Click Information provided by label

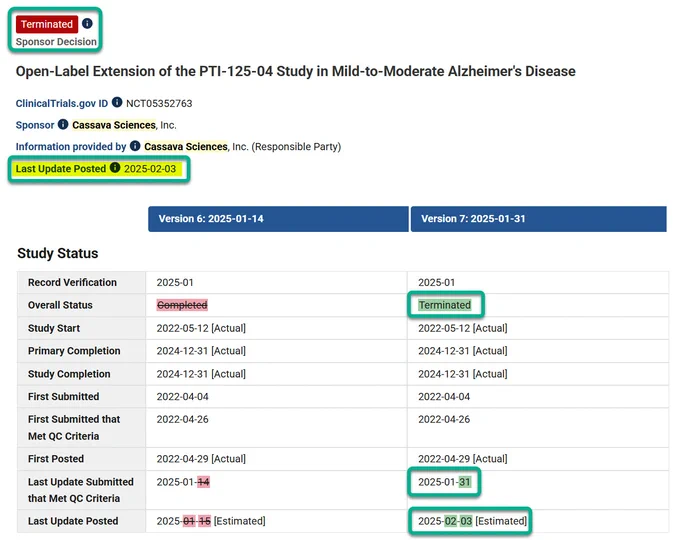click(x=71, y=147)
